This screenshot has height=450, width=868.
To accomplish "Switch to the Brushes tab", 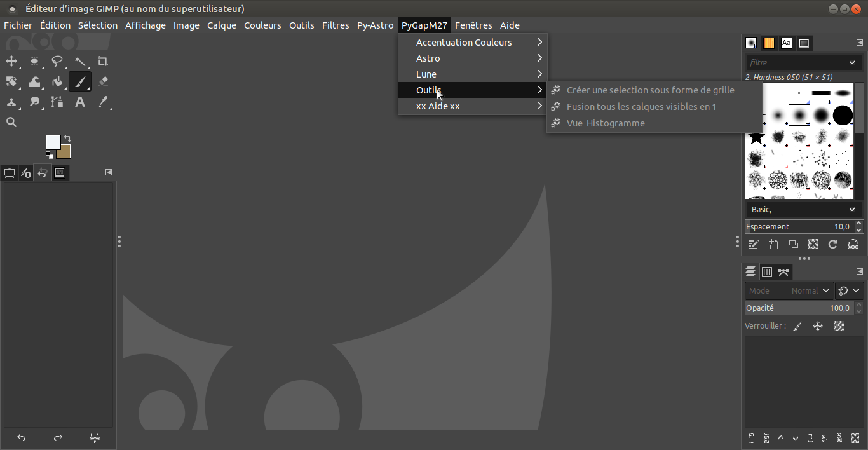I will pyautogui.click(x=751, y=43).
